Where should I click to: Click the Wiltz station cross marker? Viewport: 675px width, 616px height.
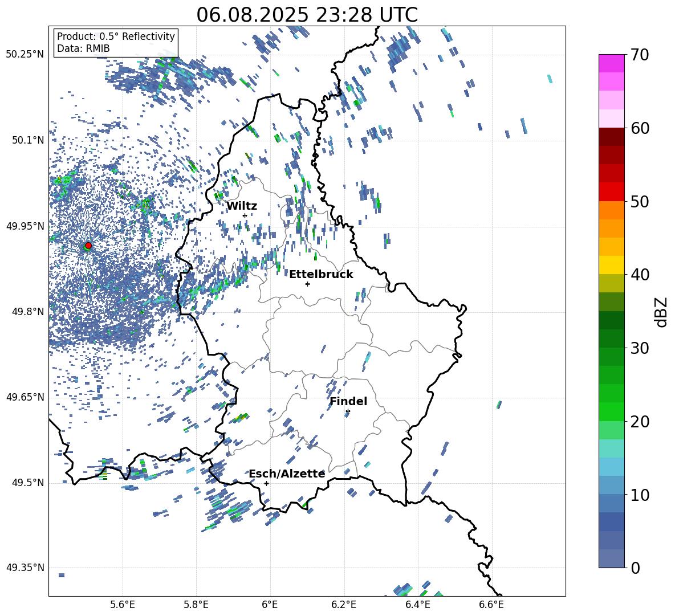tap(245, 215)
